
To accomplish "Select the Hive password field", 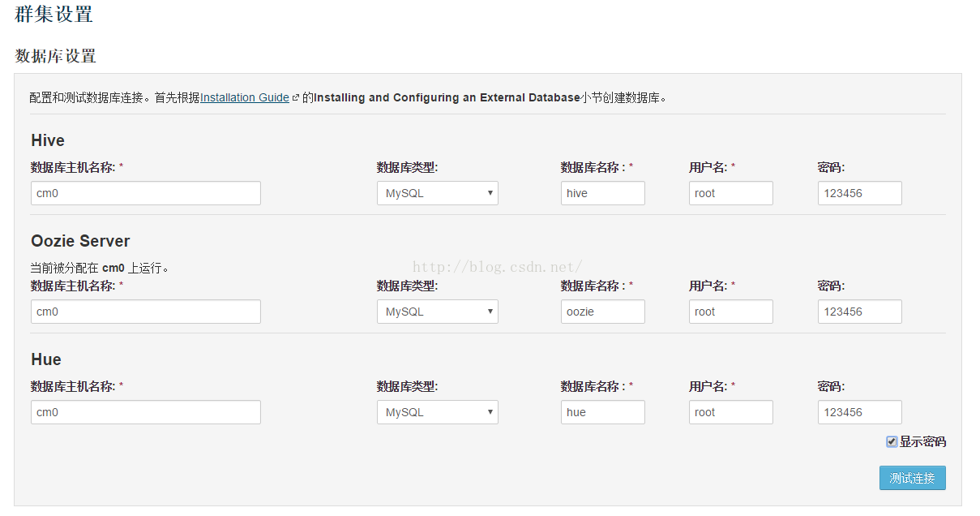I will (x=859, y=193).
